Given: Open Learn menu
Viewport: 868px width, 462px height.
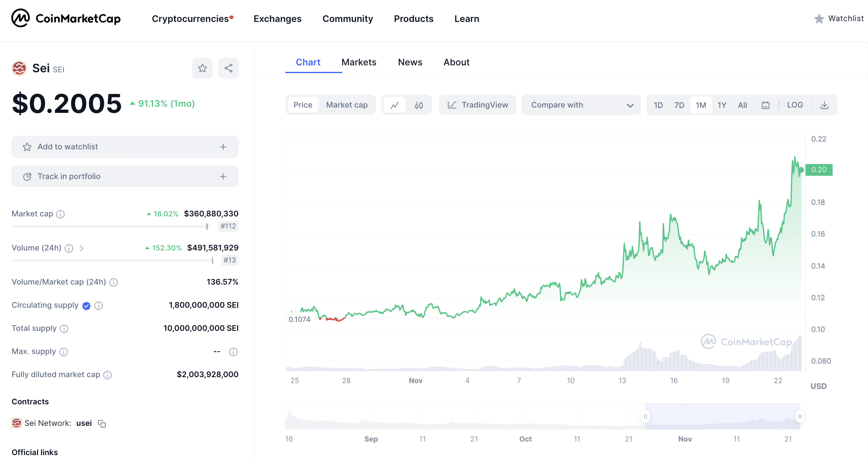Looking at the screenshot, I should (466, 19).
